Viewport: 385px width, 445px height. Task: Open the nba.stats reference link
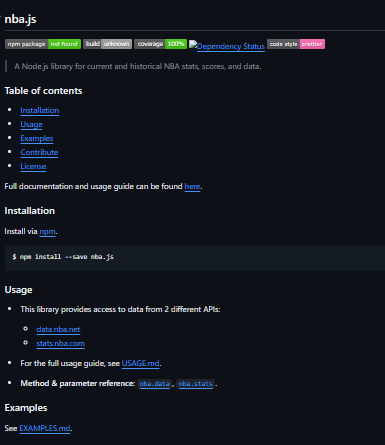coord(196,384)
